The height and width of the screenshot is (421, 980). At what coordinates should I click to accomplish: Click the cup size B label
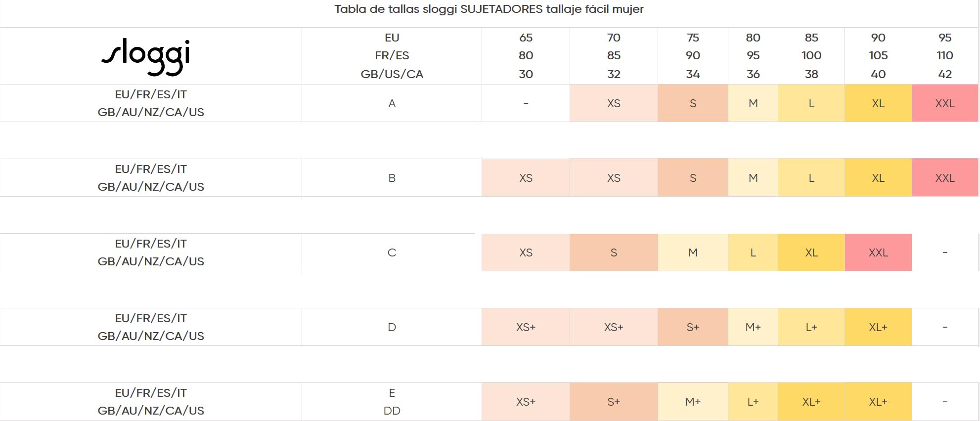(x=392, y=178)
